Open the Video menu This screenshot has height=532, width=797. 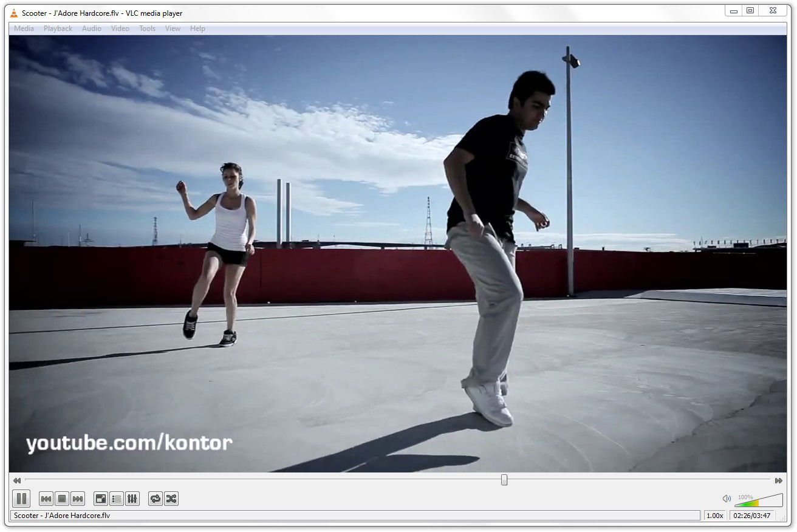point(120,29)
